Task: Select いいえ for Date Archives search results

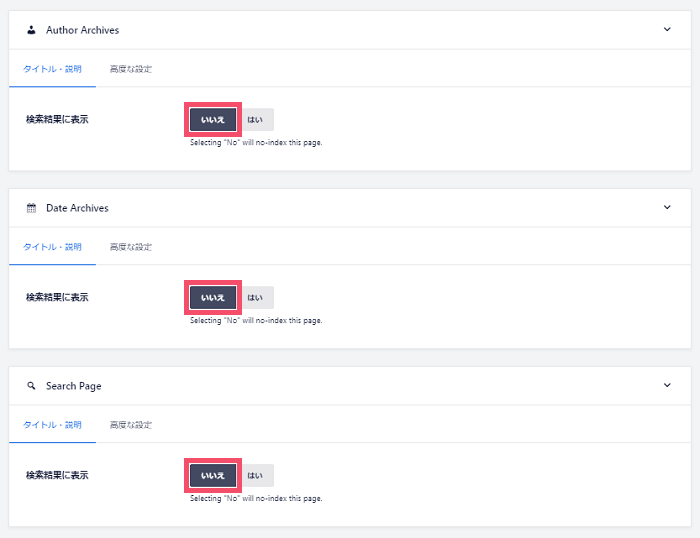Action: [x=213, y=297]
